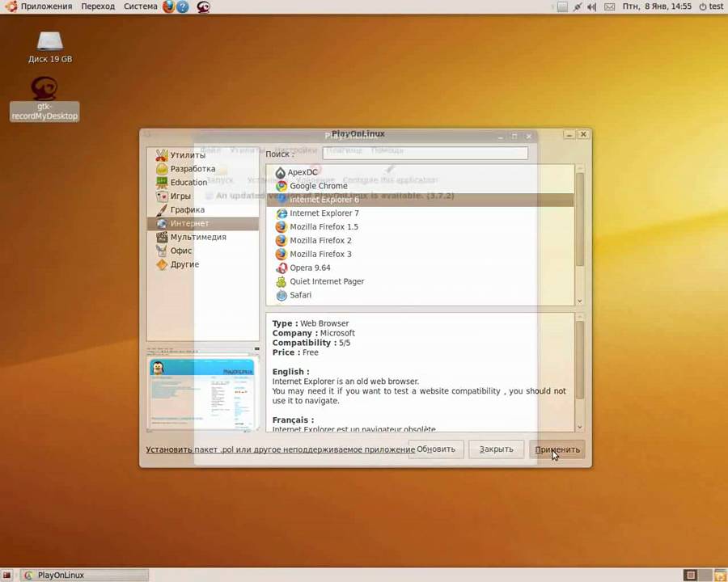Select the gtk-recordMyDesktop desktop icon
728x582 pixels.
tap(44, 99)
